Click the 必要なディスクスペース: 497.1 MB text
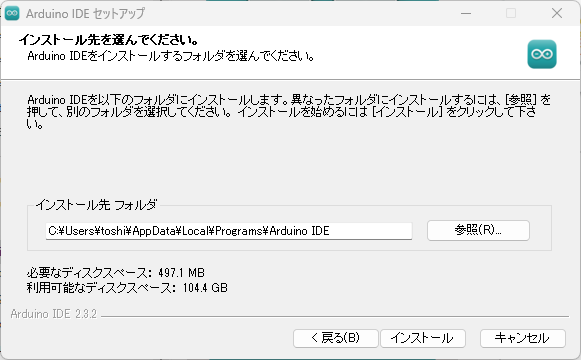The height and width of the screenshot is (360, 581). coord(116,273)
